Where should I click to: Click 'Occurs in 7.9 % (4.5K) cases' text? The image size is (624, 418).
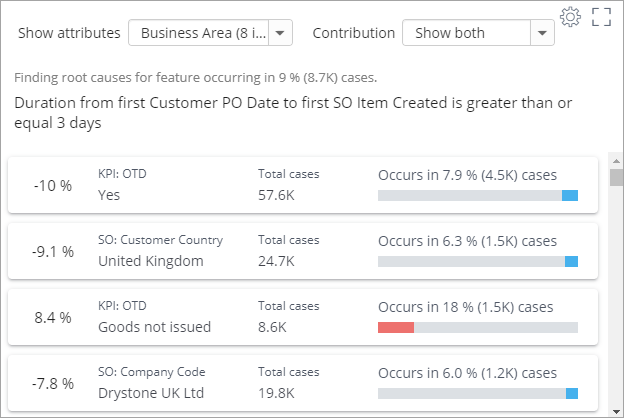[468, 175]
